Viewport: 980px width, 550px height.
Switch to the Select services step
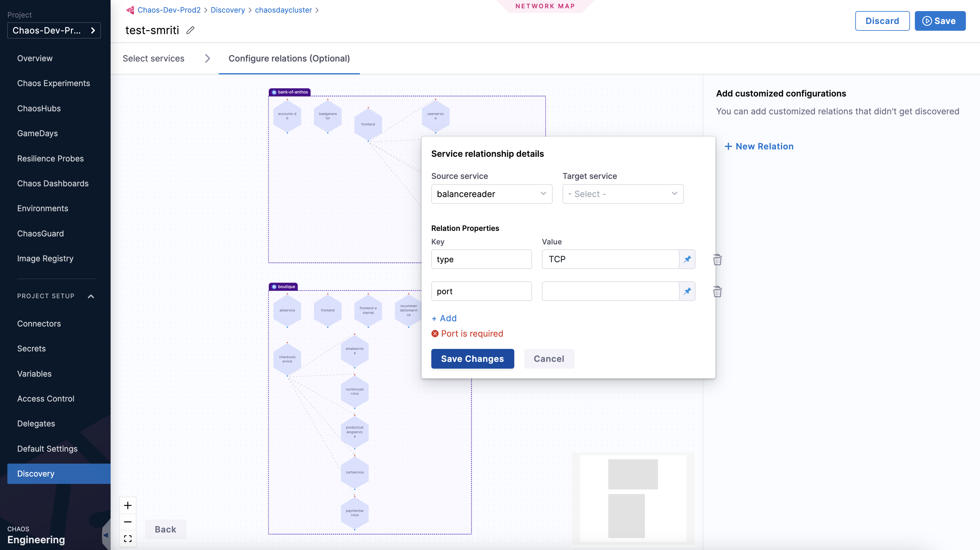click(x=153, y=58)
